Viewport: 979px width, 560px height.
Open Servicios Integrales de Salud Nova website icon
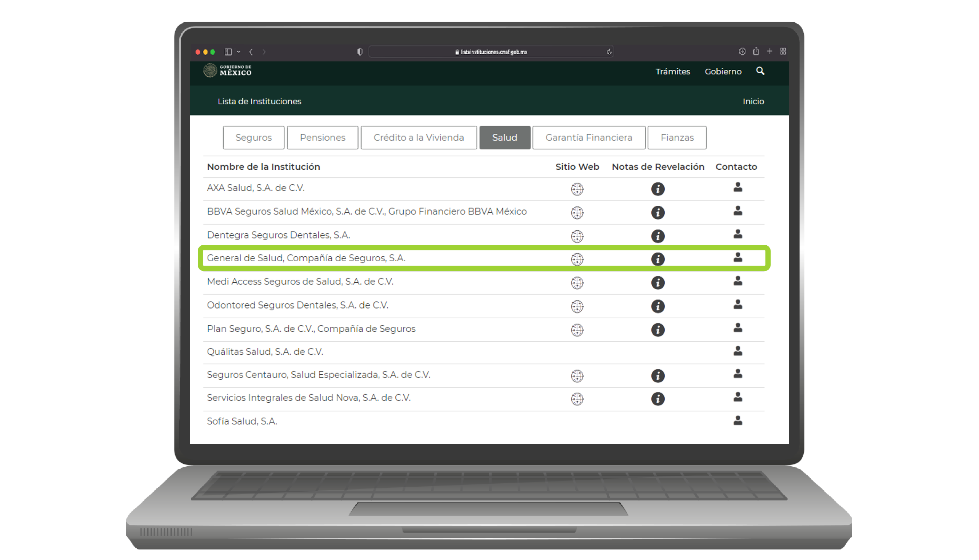[577, 399]
